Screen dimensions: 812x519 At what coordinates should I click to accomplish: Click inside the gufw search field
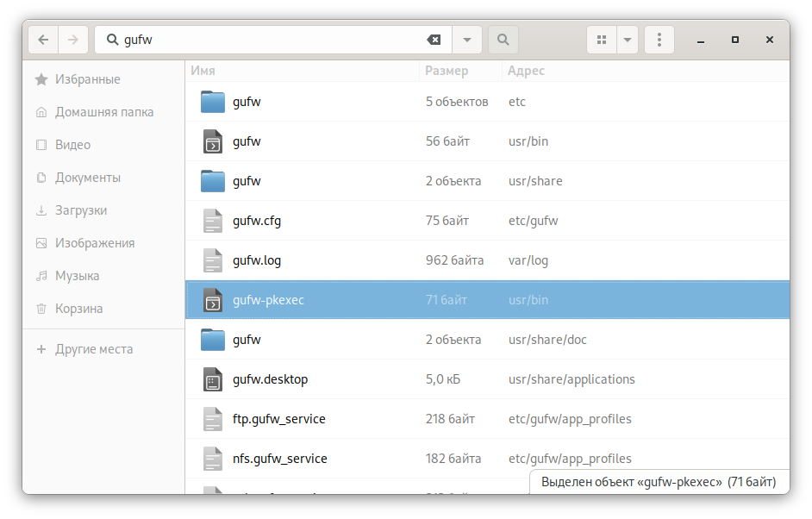[273, 40]
